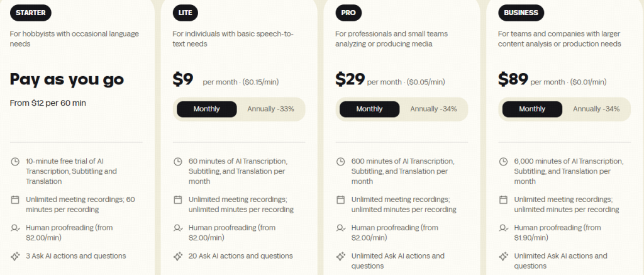Viewport: 644px width, 275px height.
Task: Click the clock icon in the Starter plan
Action: tap(15, 162)
